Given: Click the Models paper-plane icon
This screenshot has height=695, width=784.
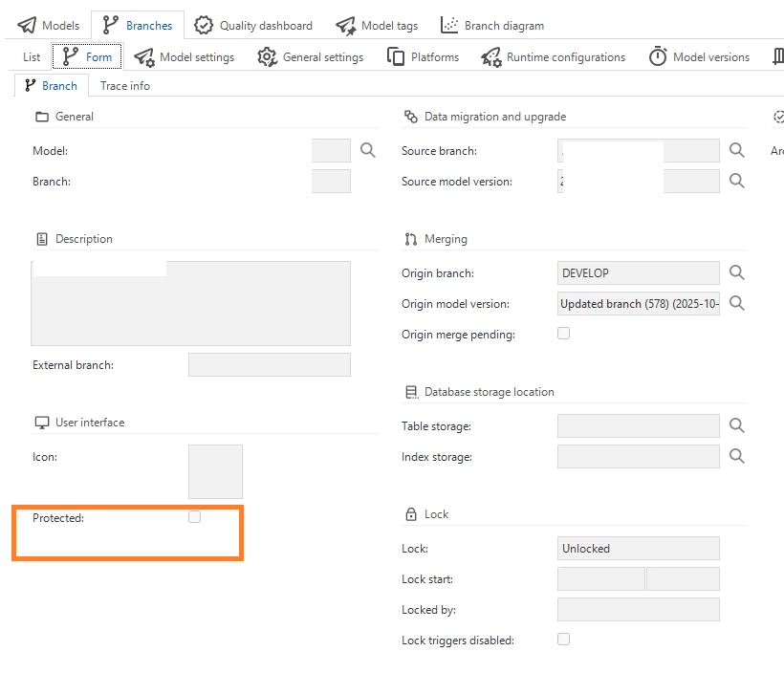Looking at the screenshot, I should (27, 25).
